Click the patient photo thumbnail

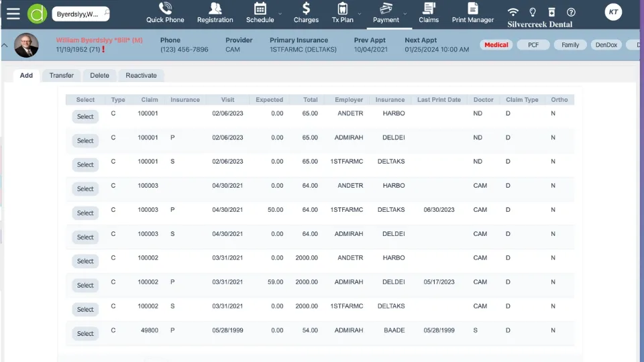(x=26, y=45)
